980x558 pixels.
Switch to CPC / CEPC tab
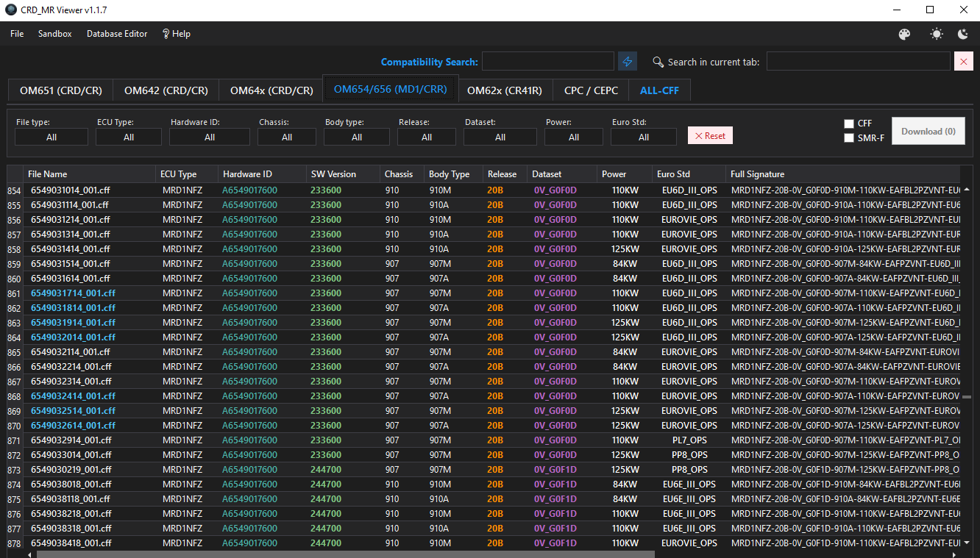tap(592, 90)
